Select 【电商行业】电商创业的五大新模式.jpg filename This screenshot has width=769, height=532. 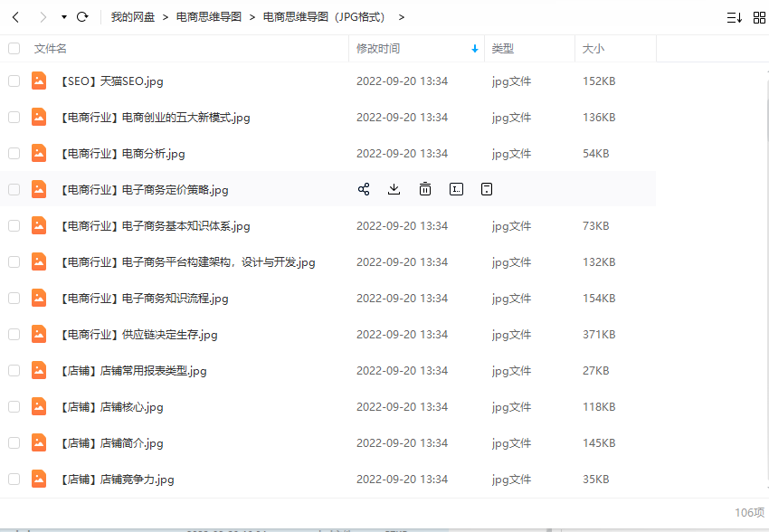point(154,118)
